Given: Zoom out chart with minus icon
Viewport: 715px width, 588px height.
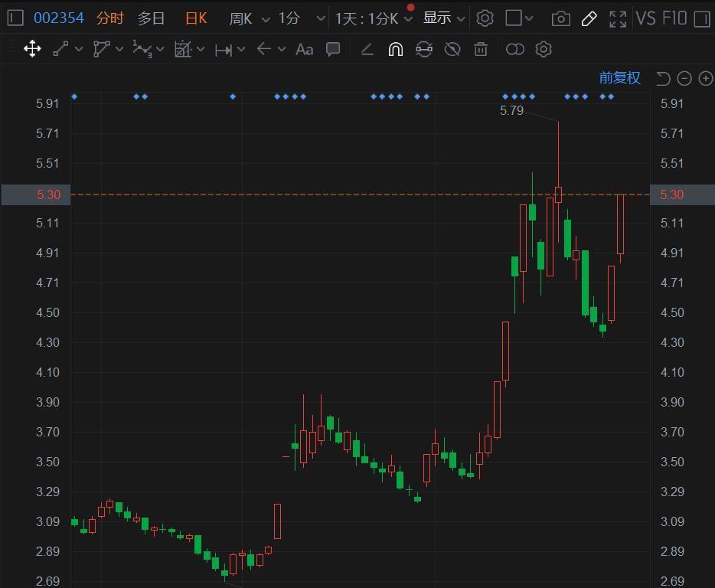Looking at the screenshot, I should (684, 78).
